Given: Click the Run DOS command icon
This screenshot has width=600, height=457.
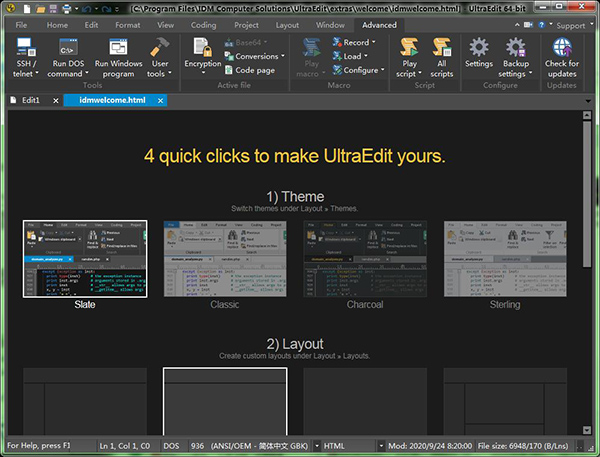Looking at the screenshot, I should click(68, 47).
